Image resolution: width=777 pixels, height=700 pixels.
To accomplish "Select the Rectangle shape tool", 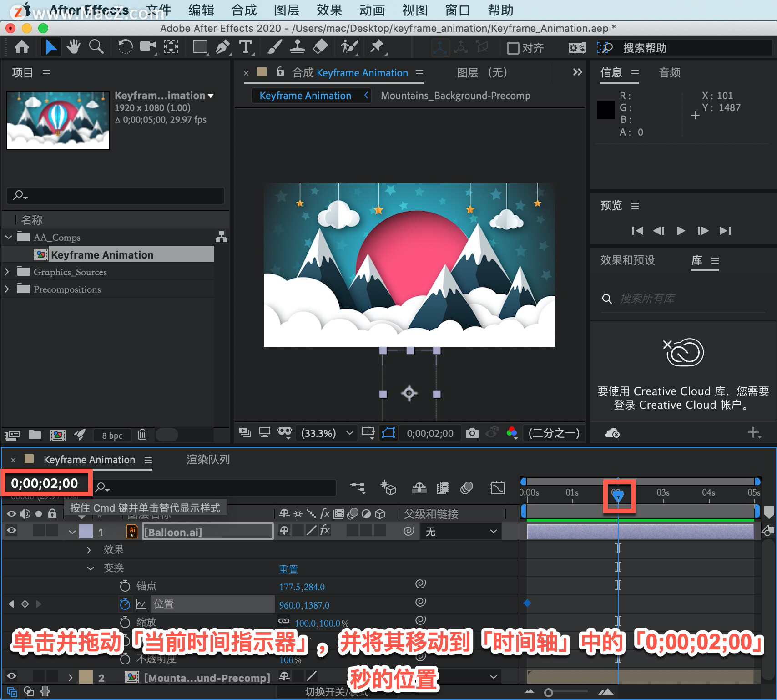I will tap(200, 47).
